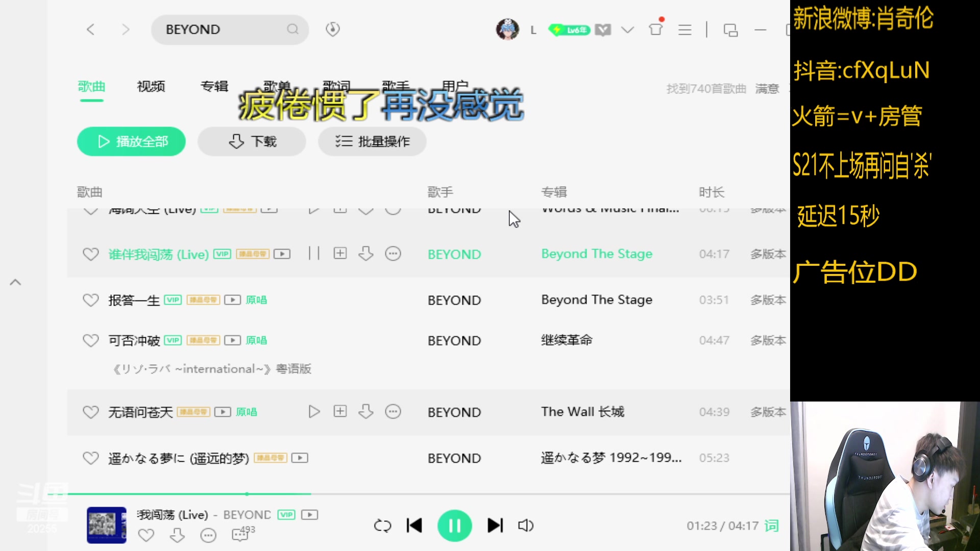The width and height of the screenshot is (980, 551).
Task: Open album 继续革命
Action: pos(567,340)
